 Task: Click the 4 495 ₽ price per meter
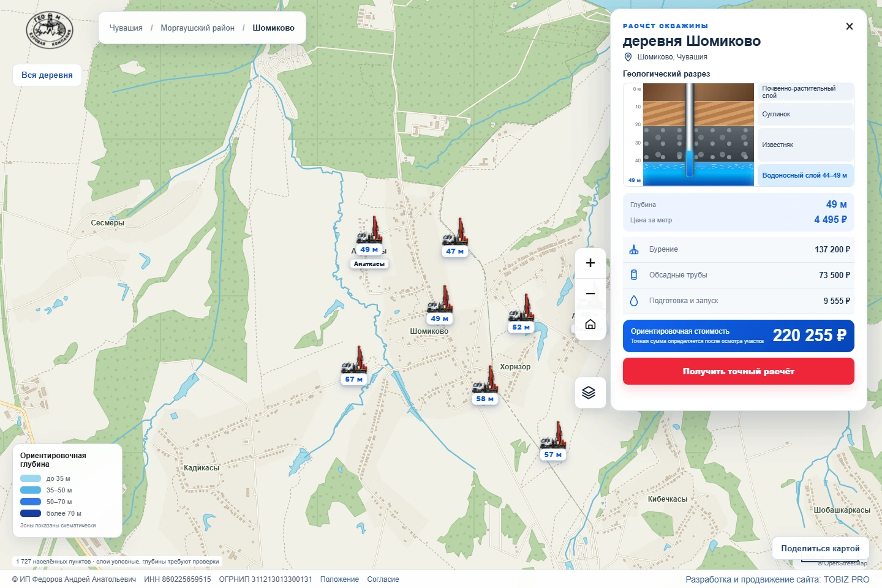(x=831, y=219)
